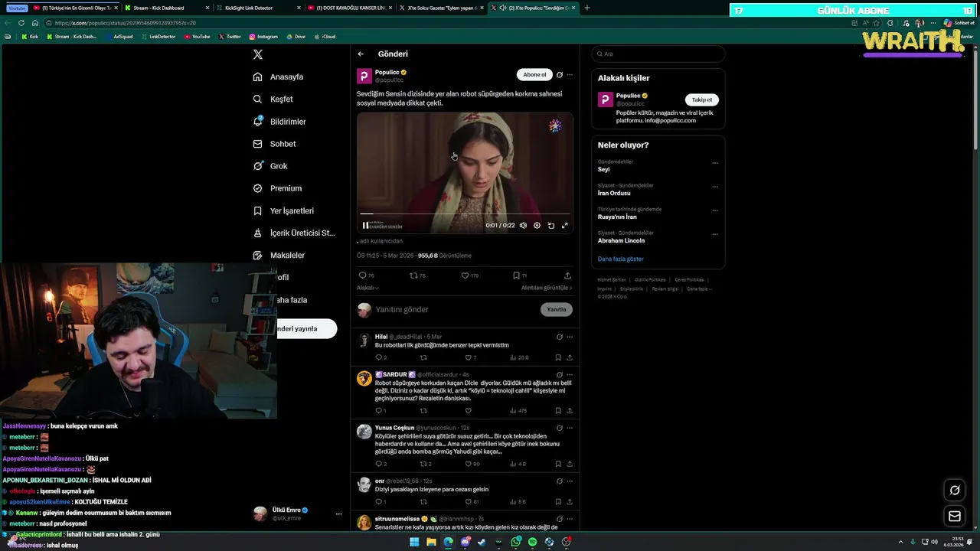Repost Yunus Coşkun's reply

point(423,464)
